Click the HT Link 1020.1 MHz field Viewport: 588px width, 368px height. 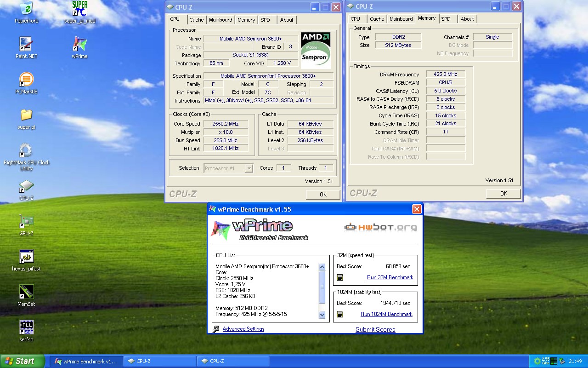tap(226, 148)
